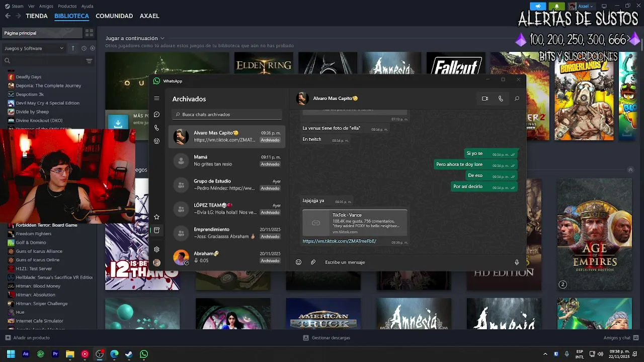Click Página principal in Steam library
Image resolution: width=644 pixels, height=362 pixels.
coord(42,33)
